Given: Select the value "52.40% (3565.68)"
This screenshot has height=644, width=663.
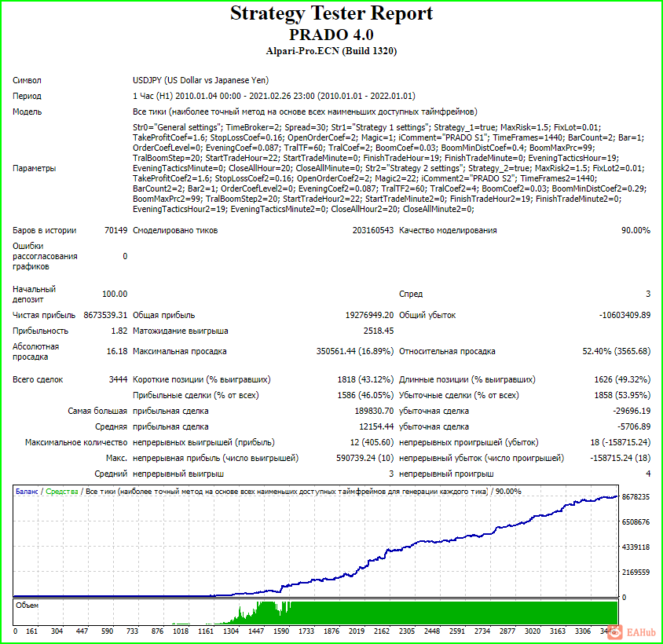Looking at the screenshot, I should click(616, 351).
